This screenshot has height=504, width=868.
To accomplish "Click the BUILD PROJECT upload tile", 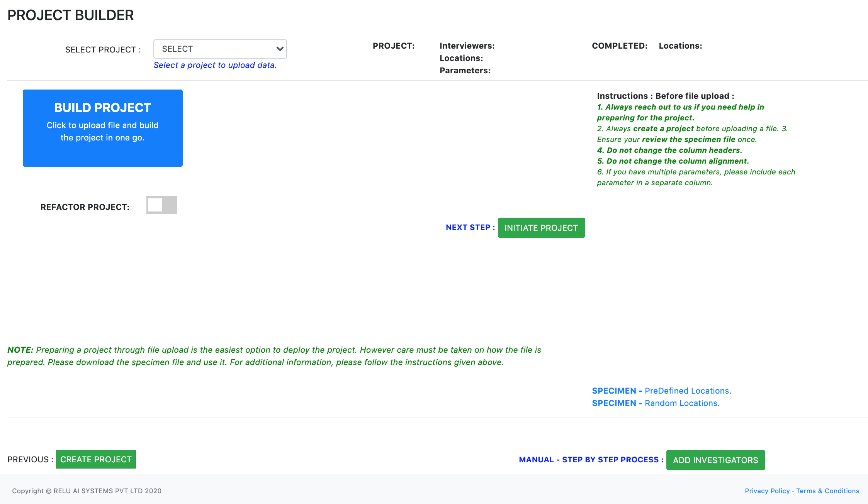I will pos(103,128).
